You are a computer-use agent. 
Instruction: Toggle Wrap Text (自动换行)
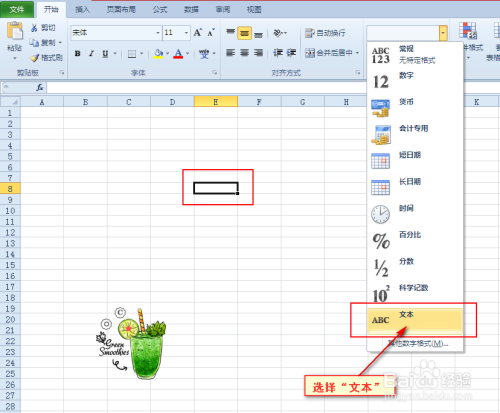click(325, 33)
